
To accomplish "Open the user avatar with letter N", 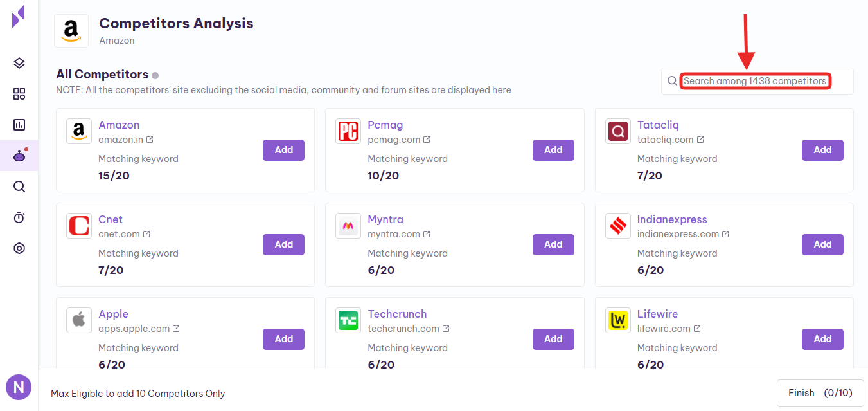I will tap(19, 387).
